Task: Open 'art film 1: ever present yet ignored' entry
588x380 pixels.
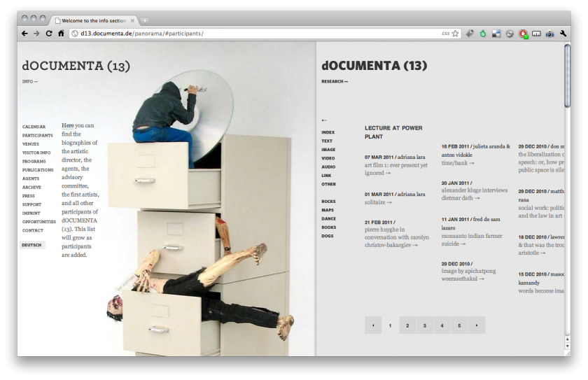Action: [395, 169]
